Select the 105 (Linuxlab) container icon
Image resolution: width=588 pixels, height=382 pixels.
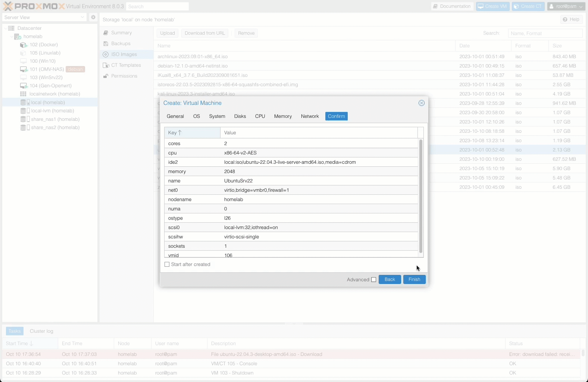pyautogui.click(x=24, y=53)
